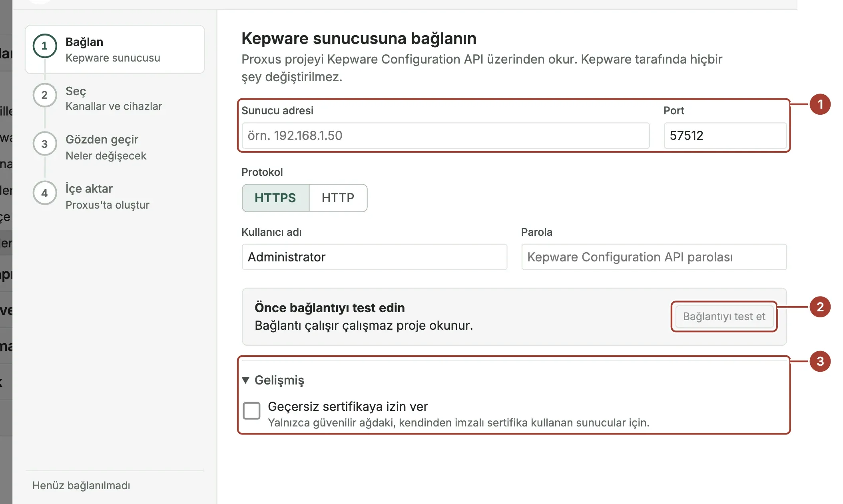The width and height of the screenshot is (843, 504).
Task: Select the HTTPS protocol option
Action: point(275,198)
